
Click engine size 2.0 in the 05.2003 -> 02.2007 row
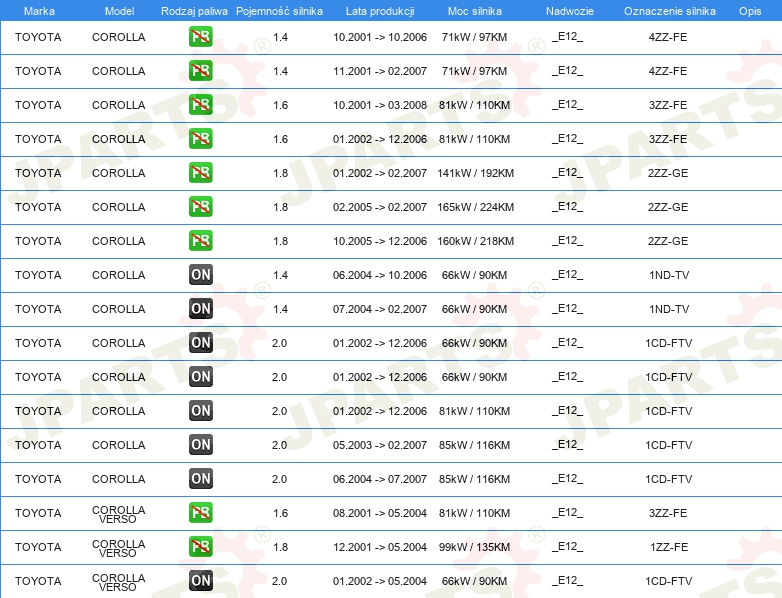[x=279, y=445]
